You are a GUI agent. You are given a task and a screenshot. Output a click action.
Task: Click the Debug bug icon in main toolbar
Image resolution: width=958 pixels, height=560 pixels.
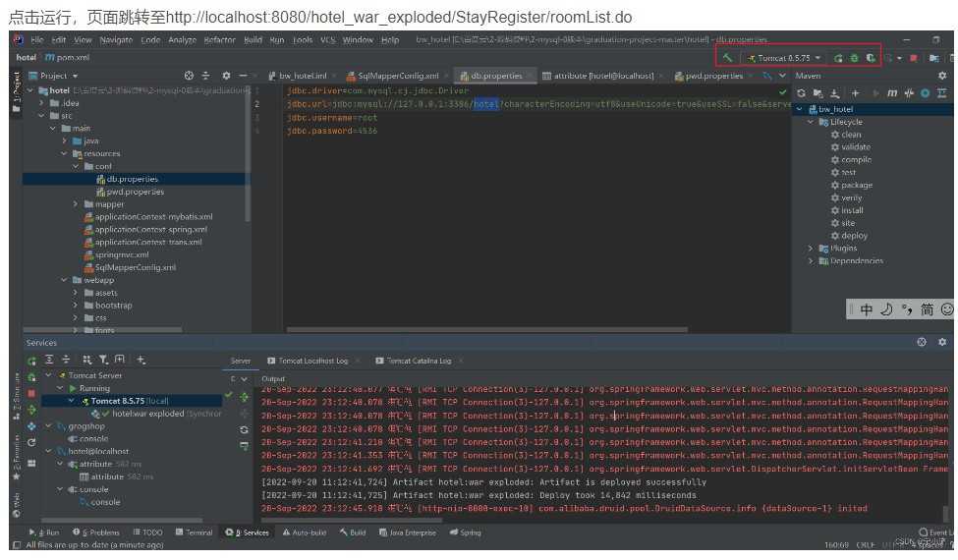[854, 58]
